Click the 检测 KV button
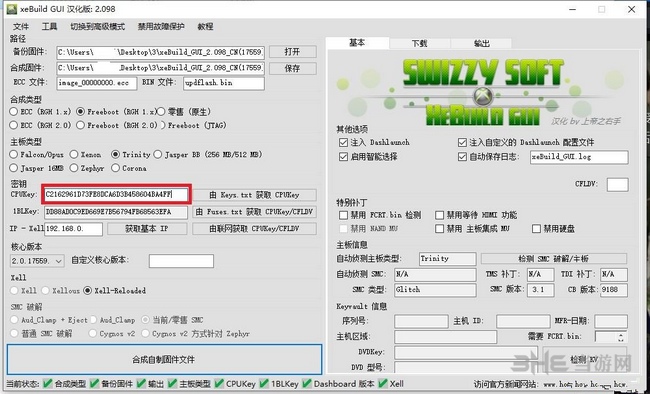650x394 pixels. tap(585, 359)
